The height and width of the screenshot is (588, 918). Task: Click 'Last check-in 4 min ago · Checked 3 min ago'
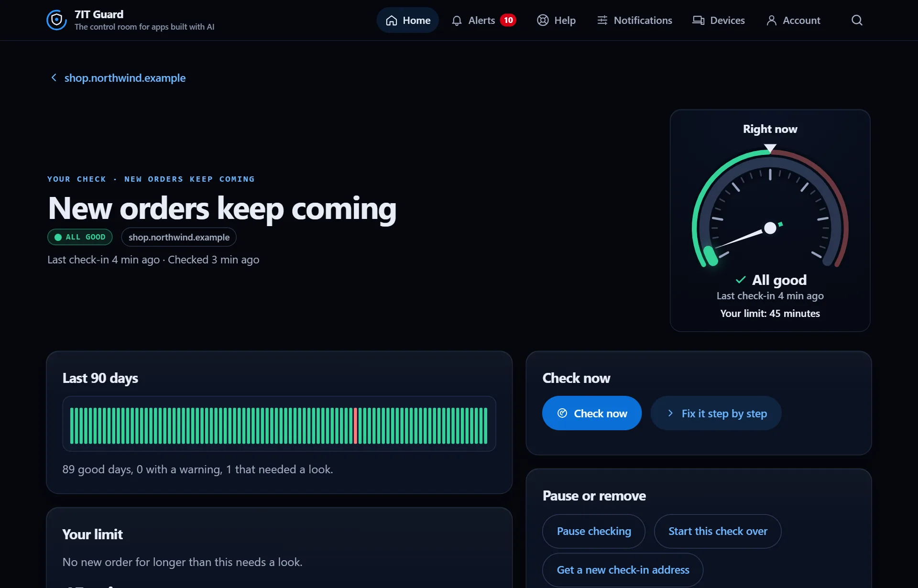tap(153, 260)
